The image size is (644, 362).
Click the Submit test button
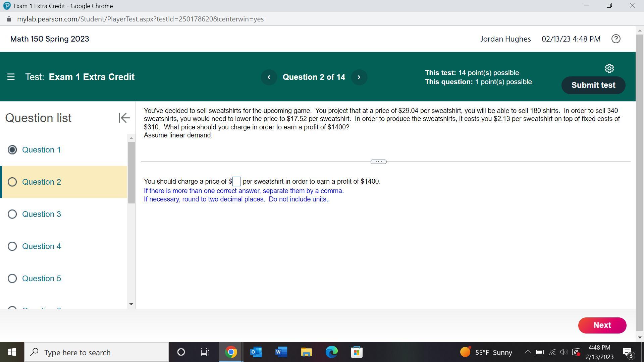[x=593, y=85]
